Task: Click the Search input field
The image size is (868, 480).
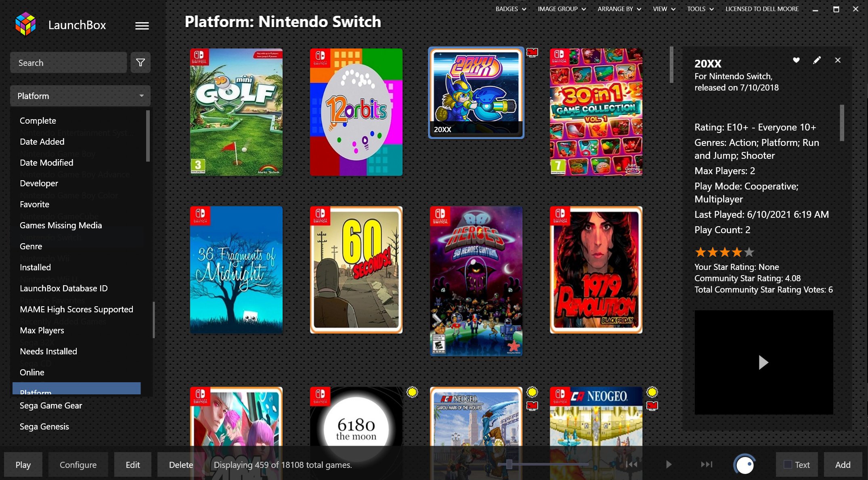Action: 68,63
